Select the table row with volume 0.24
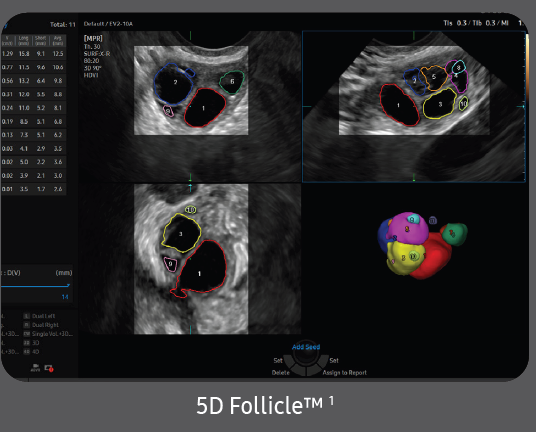This screenshot has width=536, height=432. [33, 108]
